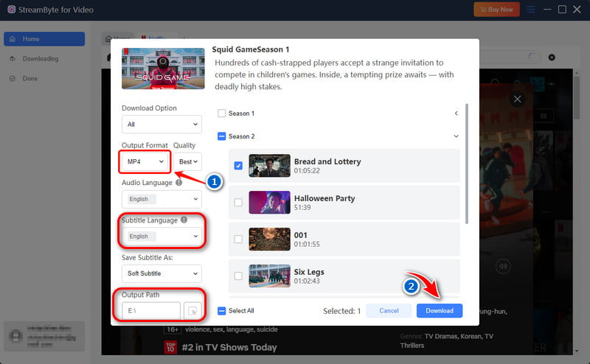Check the 001 episode checkbox
This screenshot has height=364, width=590.
[x=238, y=239]
